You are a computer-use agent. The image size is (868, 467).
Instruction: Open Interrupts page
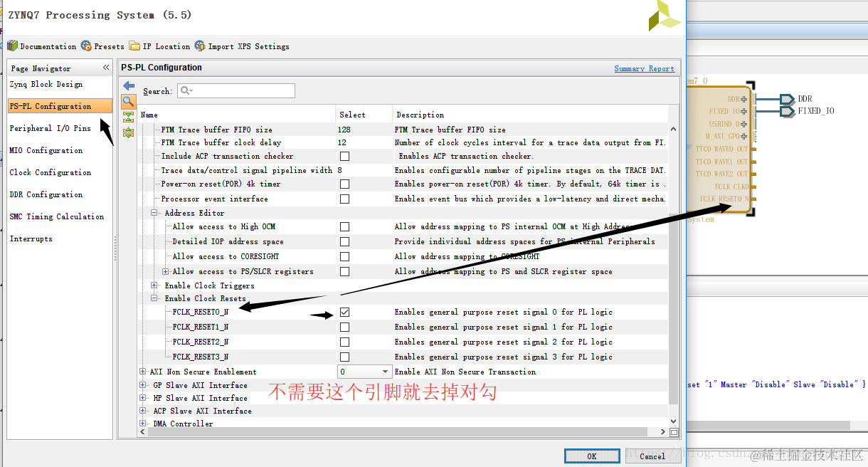point(31,238)
